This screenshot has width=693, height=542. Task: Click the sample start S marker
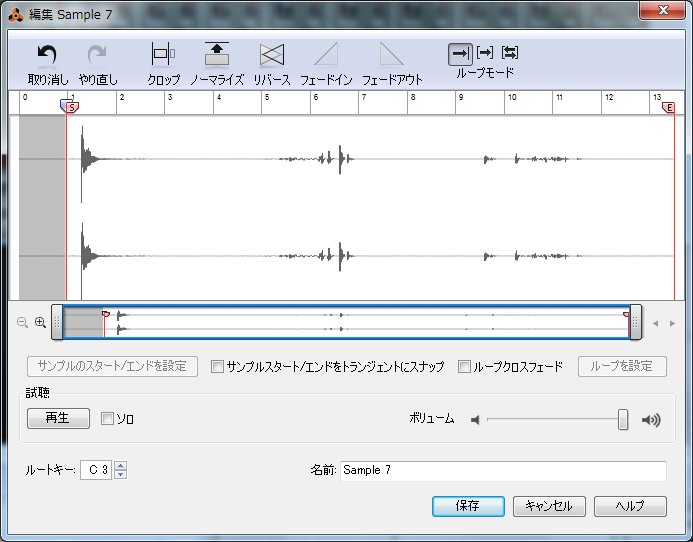[x=72, y=107]
